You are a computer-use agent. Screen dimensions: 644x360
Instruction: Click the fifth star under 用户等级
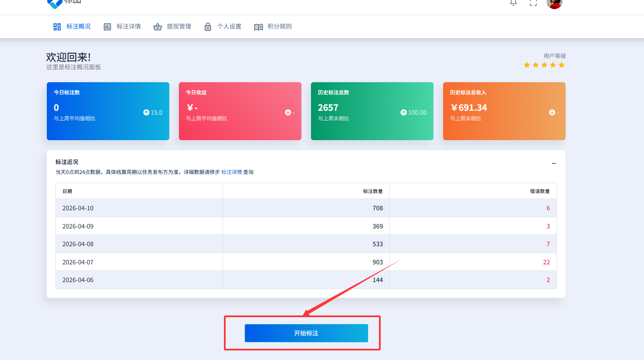(562, 65)
